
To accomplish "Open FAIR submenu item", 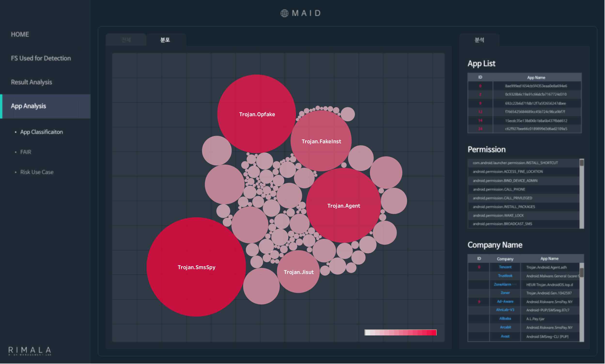I will click(26, 152).
